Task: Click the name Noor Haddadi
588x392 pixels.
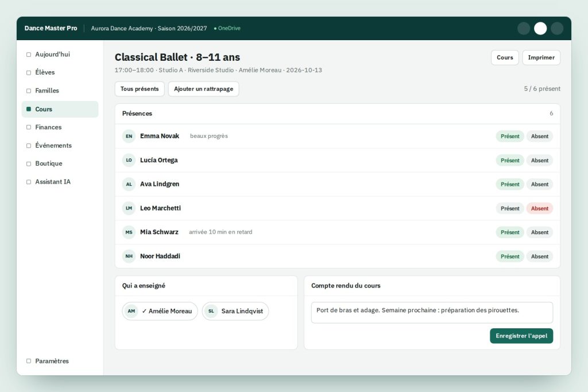Action: (x=160, y=256)
